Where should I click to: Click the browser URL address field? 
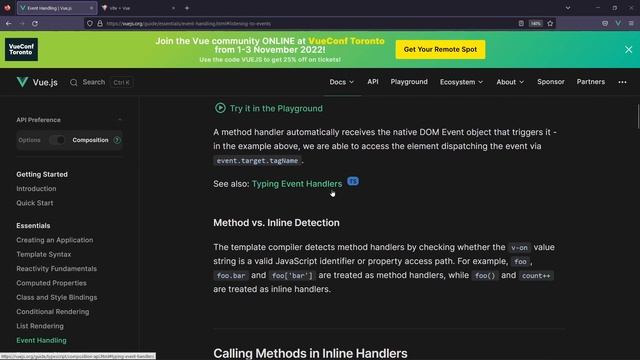pos(302,24)
